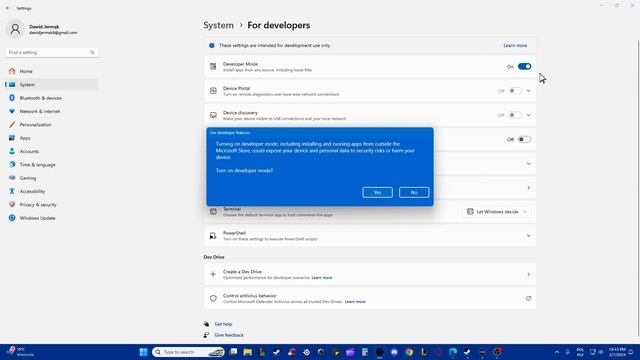Open Privacy & security settings
The image size is (640, 360).
coord(52,204)
